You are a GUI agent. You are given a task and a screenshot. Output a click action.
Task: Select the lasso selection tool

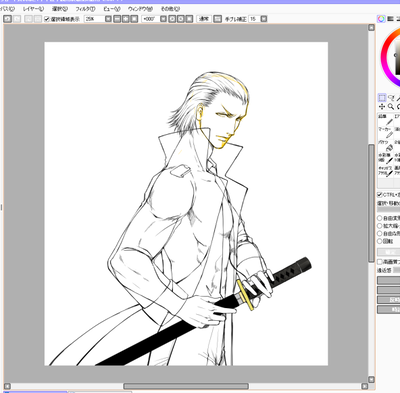pyautogui.click(x=391, y=98)
